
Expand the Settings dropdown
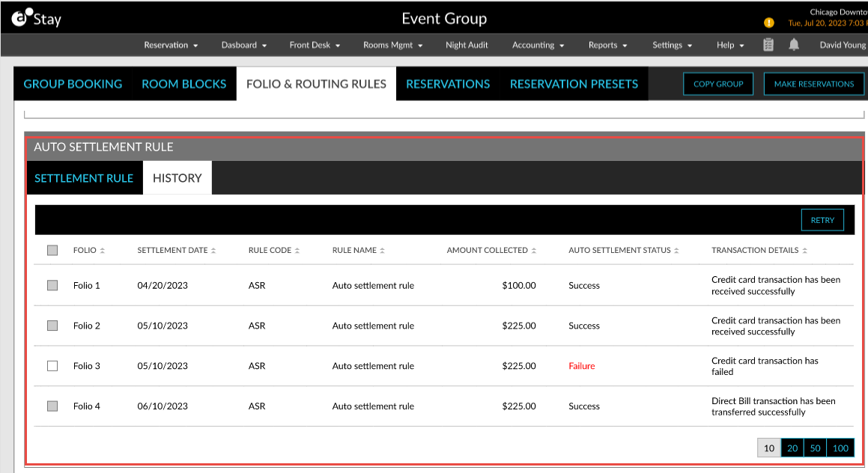pyautogui.click(x=671, y=45)
